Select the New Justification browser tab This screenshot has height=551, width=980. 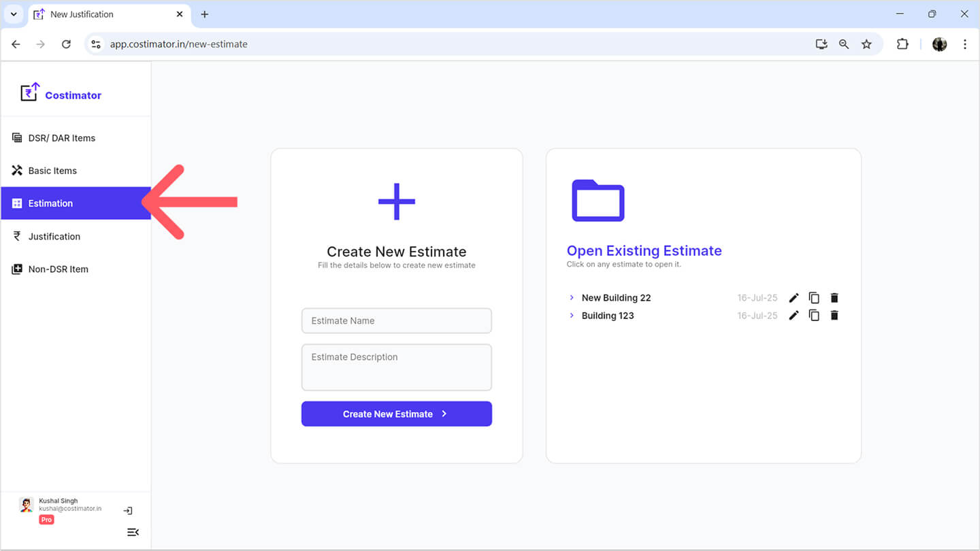coord(110,14)
